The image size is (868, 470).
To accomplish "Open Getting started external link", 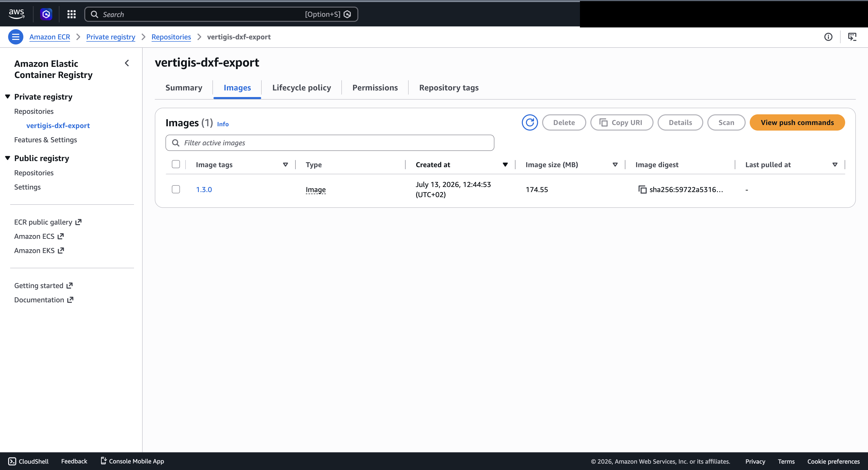I will pos(43,286).
